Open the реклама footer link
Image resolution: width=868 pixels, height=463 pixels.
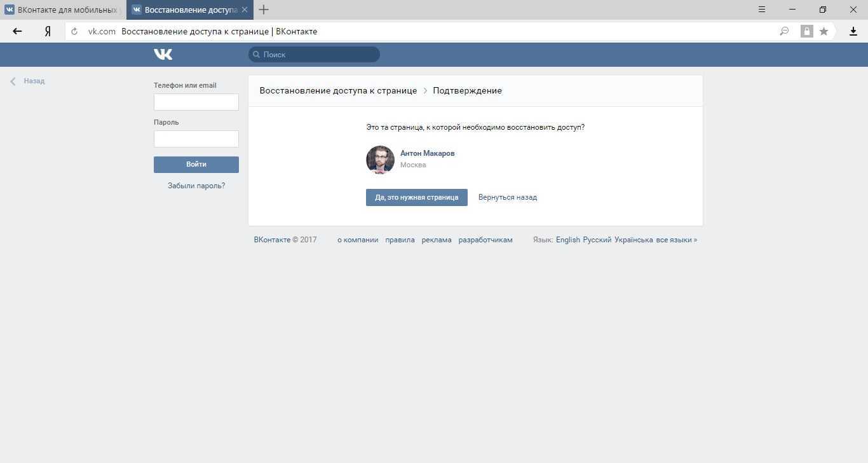pos(437,240)
